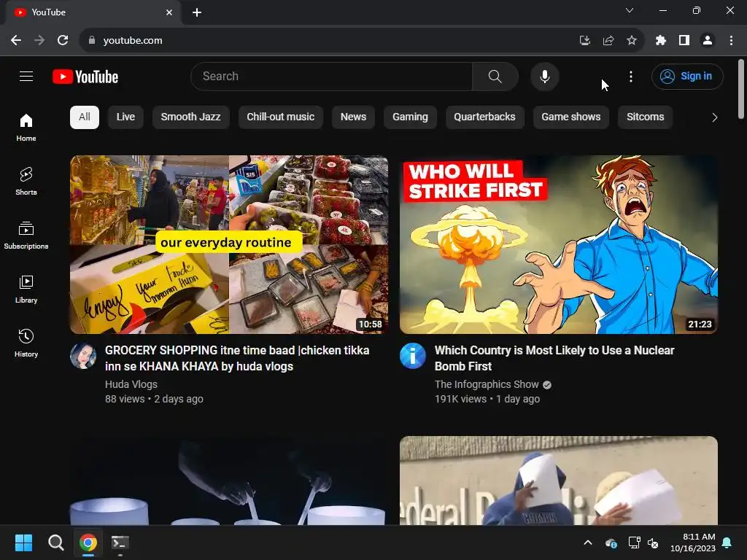Go to Home in sidebar

(26, 127)
